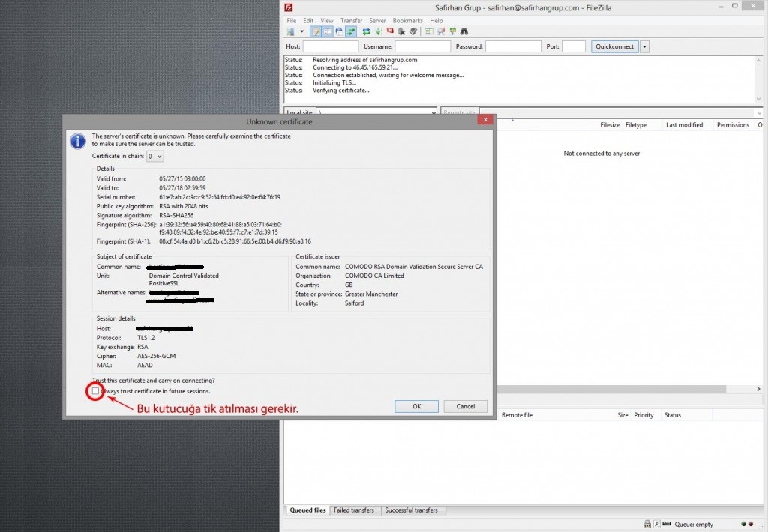Switch to the Queued files tab
Viewport: 768px width, 532px height.
point(307,510)
